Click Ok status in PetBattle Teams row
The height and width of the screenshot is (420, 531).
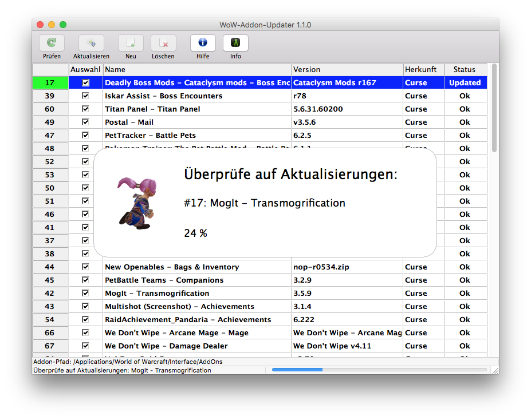[x=466, y=280]
